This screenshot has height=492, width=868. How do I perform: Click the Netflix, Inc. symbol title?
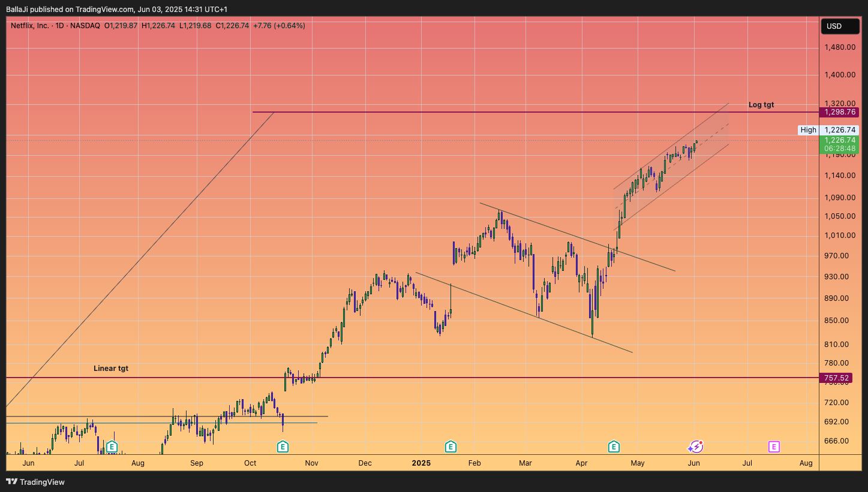coord(30,26)
